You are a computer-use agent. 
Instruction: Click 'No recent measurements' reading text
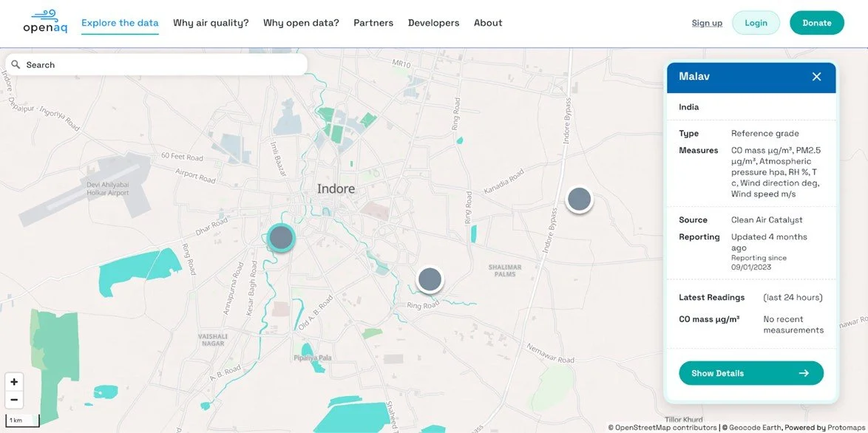point(793,324)
